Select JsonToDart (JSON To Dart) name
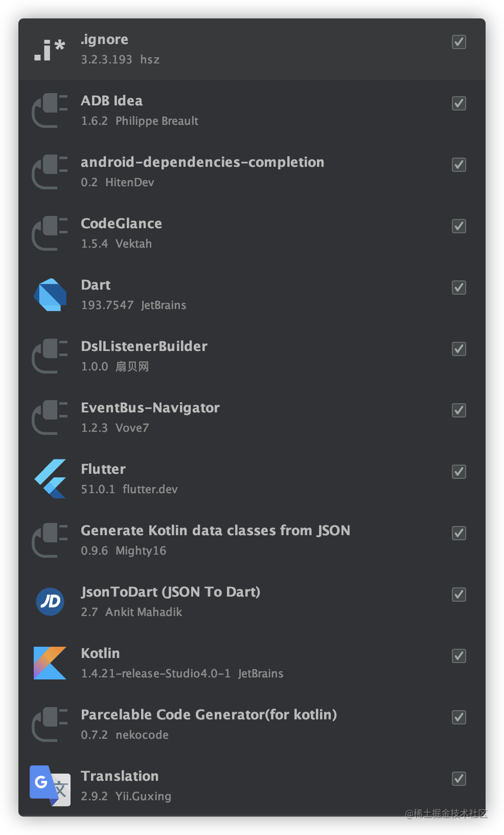Viewport: 504px width, 835px height. point(171,592)
